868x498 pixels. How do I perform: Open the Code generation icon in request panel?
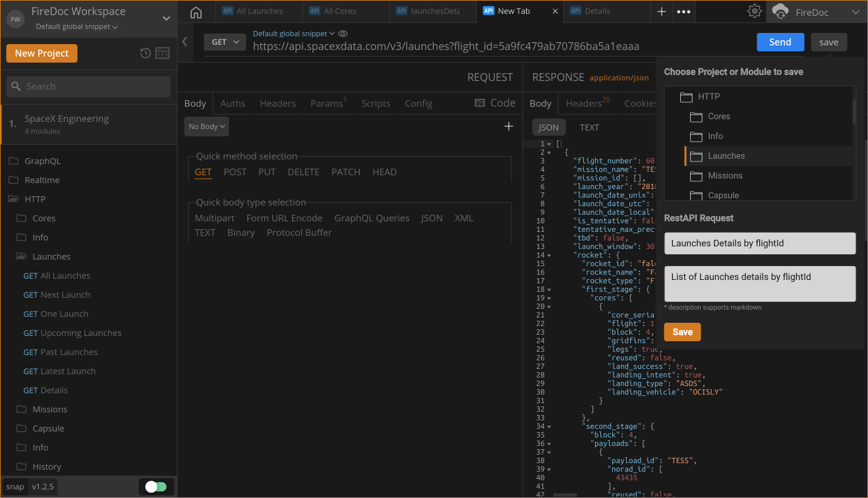pos(480,103)
